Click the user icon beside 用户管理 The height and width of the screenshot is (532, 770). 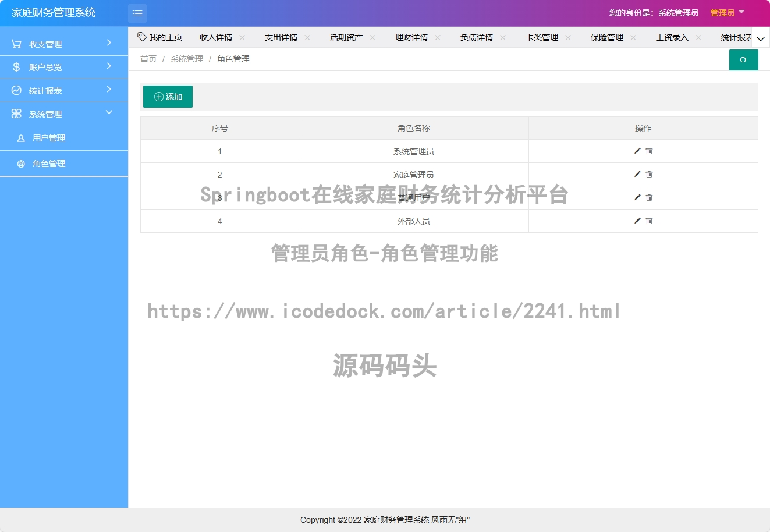21,138
